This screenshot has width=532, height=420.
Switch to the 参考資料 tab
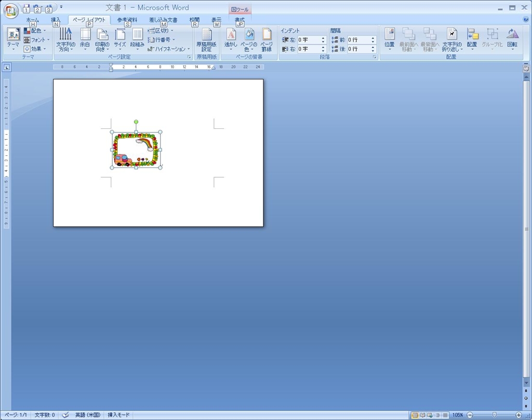(x=127, y=20)
